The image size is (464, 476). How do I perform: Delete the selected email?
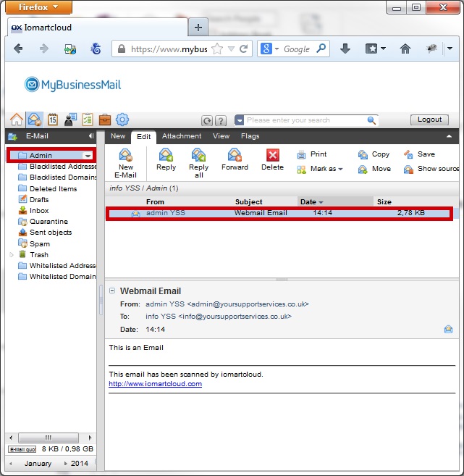[x=272, y=155]
